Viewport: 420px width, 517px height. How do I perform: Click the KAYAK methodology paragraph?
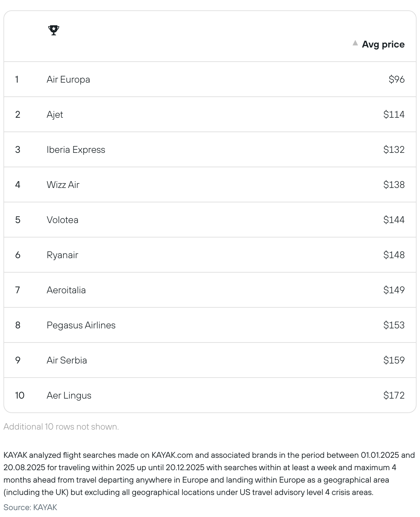click(x=209, y=474)
